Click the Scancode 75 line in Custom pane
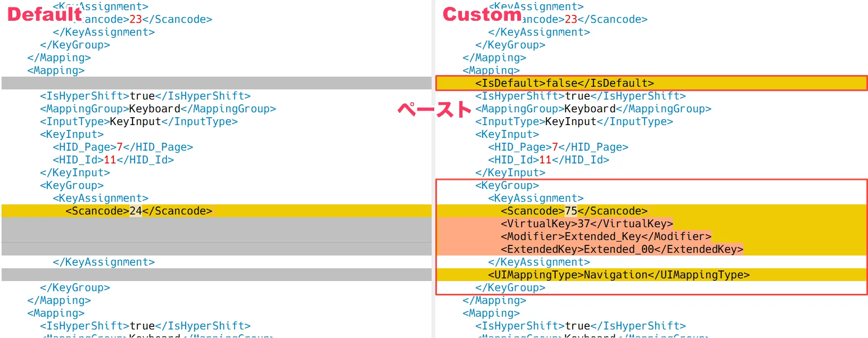The image size is (868, 338). point(574,211)
